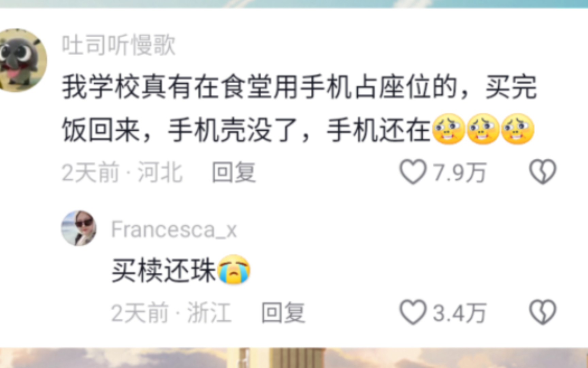Like Francesca_x's reply with the heart icon

tap(413, 312)
